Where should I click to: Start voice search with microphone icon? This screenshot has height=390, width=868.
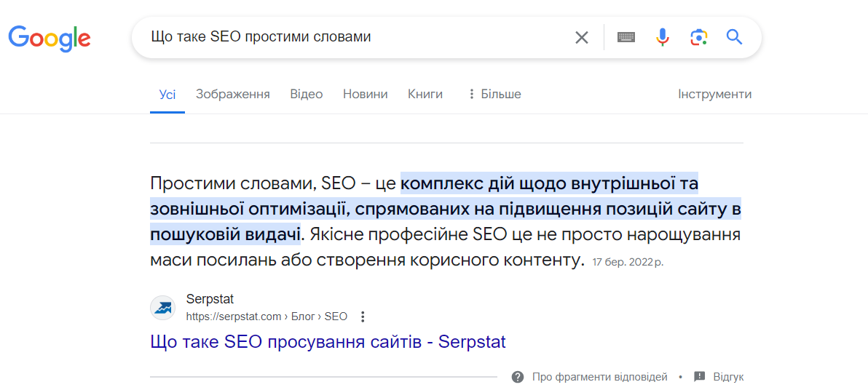point(662,38)
